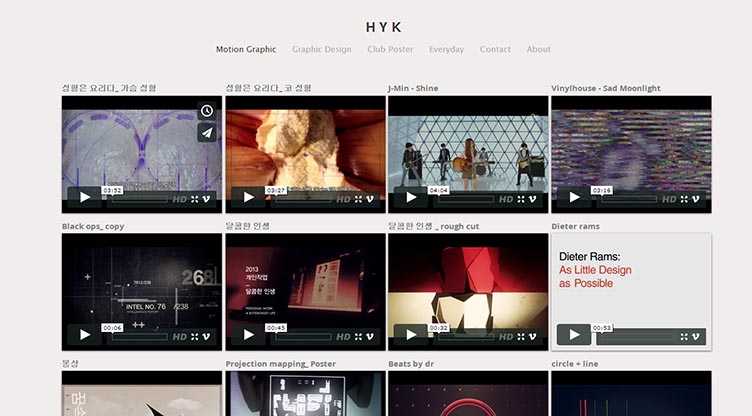This screenshot has width=752, height=416.
Task: Play the Black ops_ copy video
Action: click(x=84, y=334)
